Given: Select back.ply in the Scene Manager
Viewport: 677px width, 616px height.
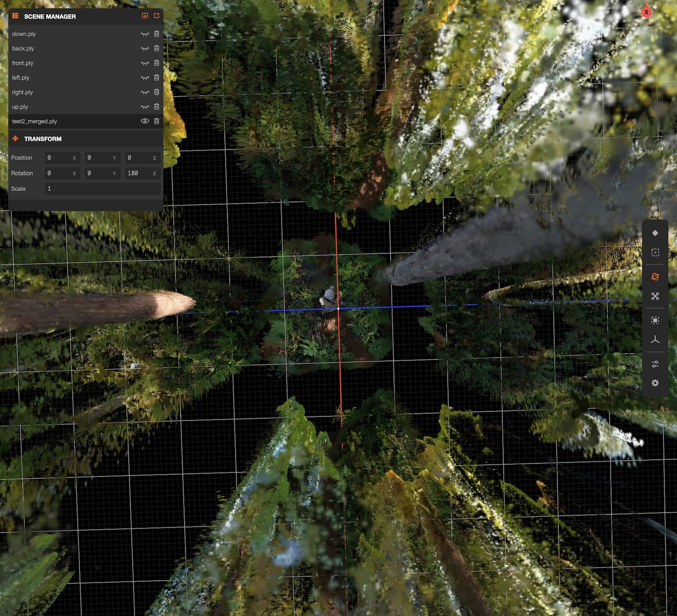Looking at the screenshot, I should 23,48.
